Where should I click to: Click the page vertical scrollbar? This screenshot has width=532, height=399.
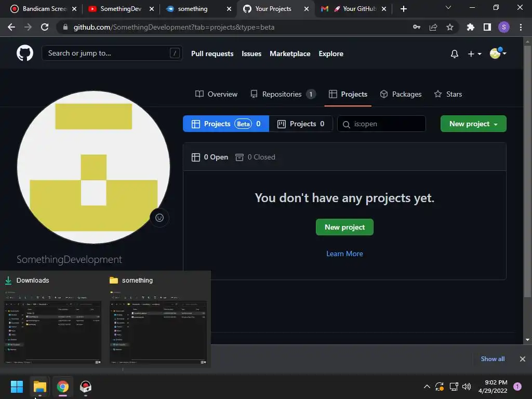[527, 171]
